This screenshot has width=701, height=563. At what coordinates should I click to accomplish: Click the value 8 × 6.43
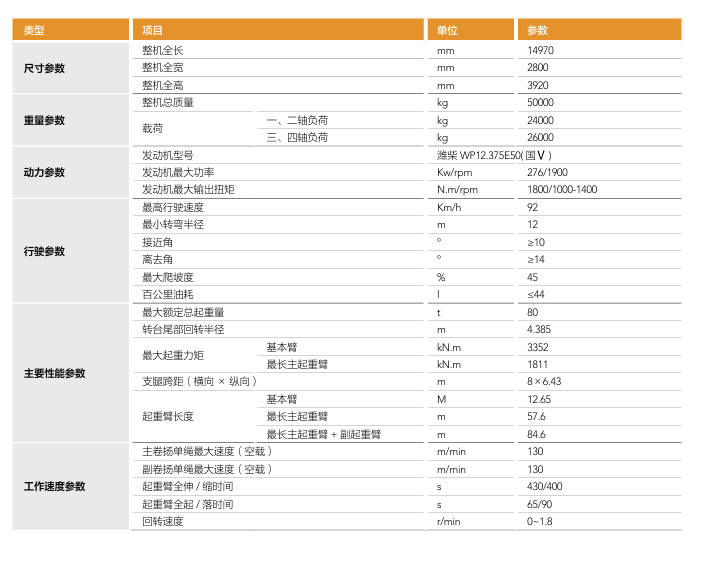click(x=544, y=381)
